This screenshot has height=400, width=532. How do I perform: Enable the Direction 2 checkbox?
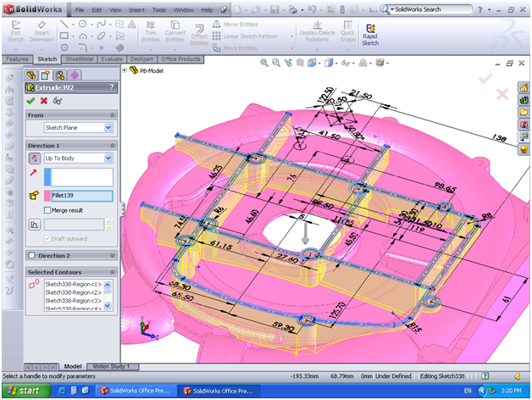point(32,255)
